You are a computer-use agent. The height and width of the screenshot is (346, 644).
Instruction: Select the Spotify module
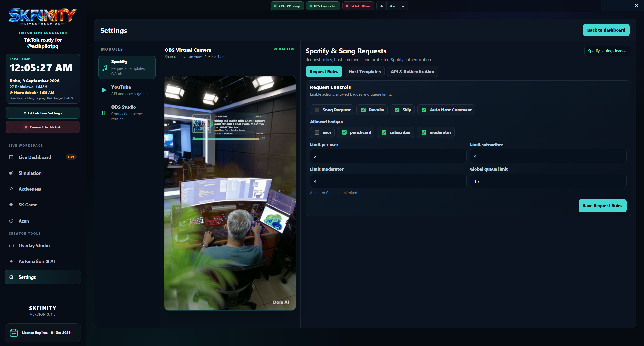pos(127,67)
